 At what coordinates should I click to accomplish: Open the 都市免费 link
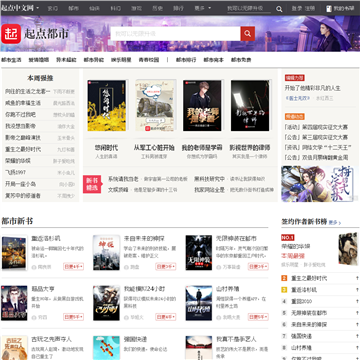pos(241,60)
